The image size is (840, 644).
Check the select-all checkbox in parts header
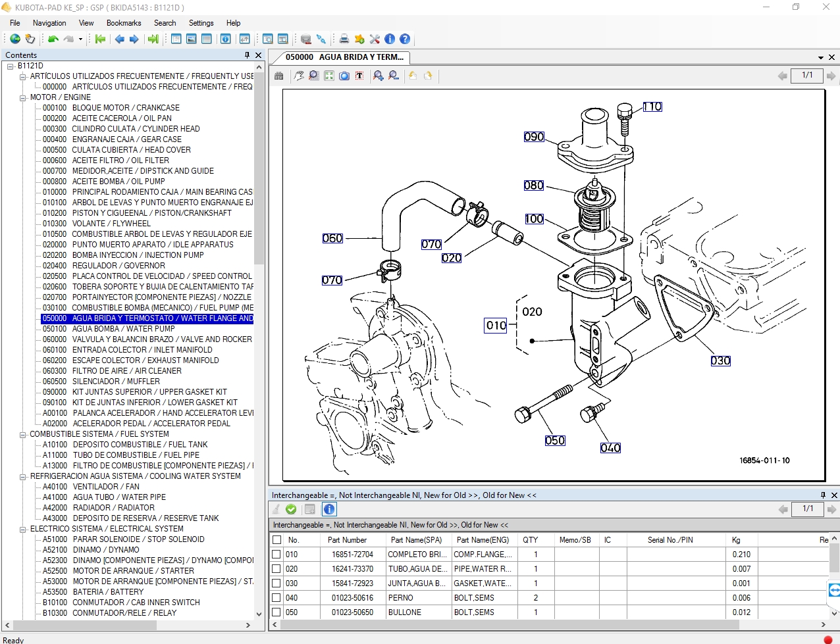tap(276, 539)
